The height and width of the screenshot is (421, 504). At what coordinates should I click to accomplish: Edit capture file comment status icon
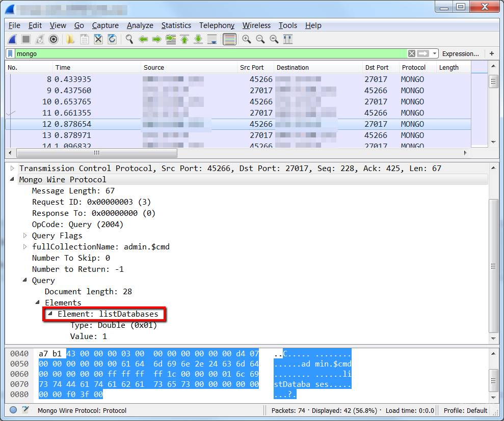pos(25,410)
